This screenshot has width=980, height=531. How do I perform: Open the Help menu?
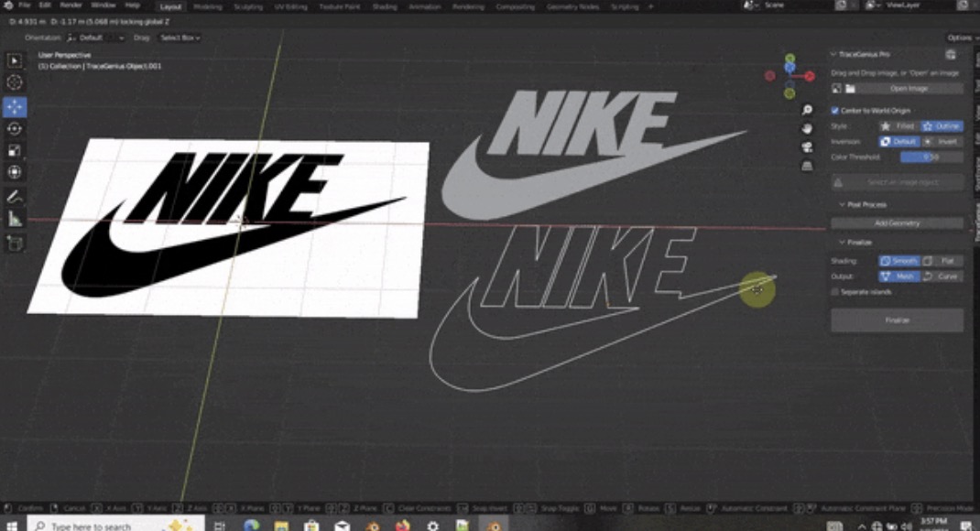[x=132, y=5]
